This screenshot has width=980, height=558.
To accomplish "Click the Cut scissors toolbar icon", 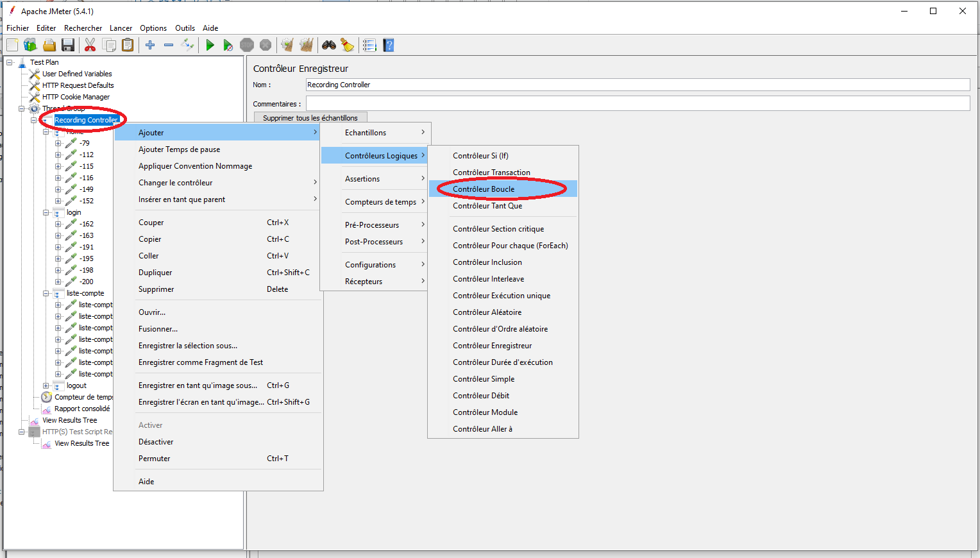I will (90, 45).
